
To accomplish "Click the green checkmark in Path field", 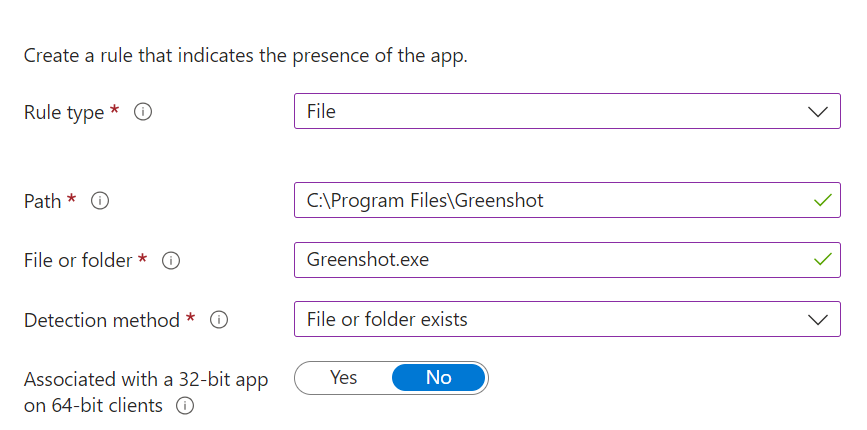I will click(x=823, y=200).
